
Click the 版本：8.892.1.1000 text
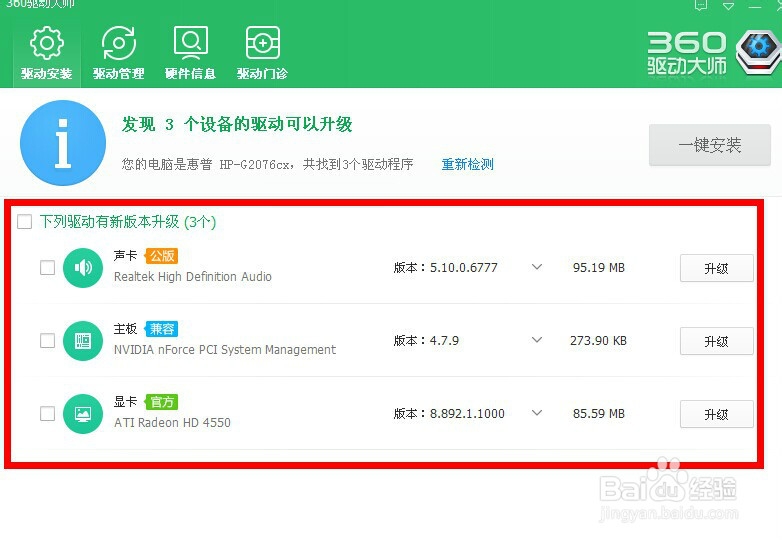[x=449, y=414]
